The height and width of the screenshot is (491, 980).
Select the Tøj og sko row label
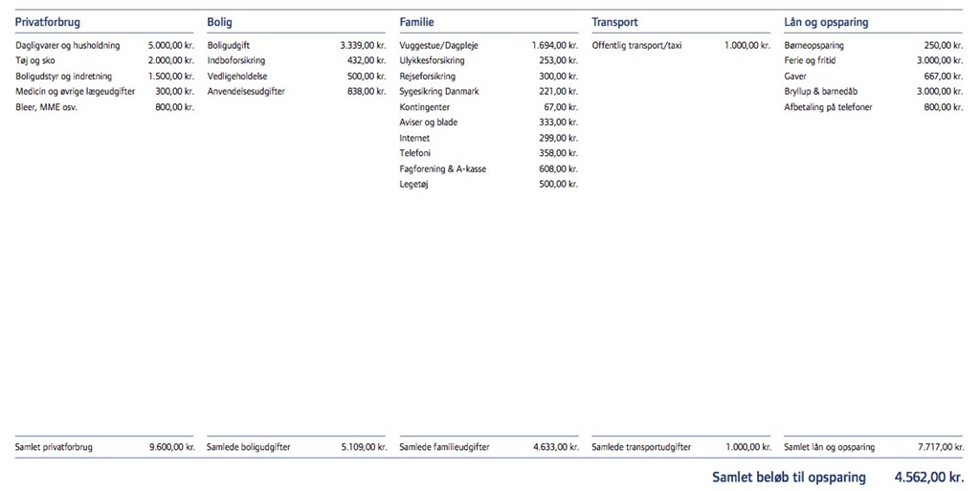[35, 60]
